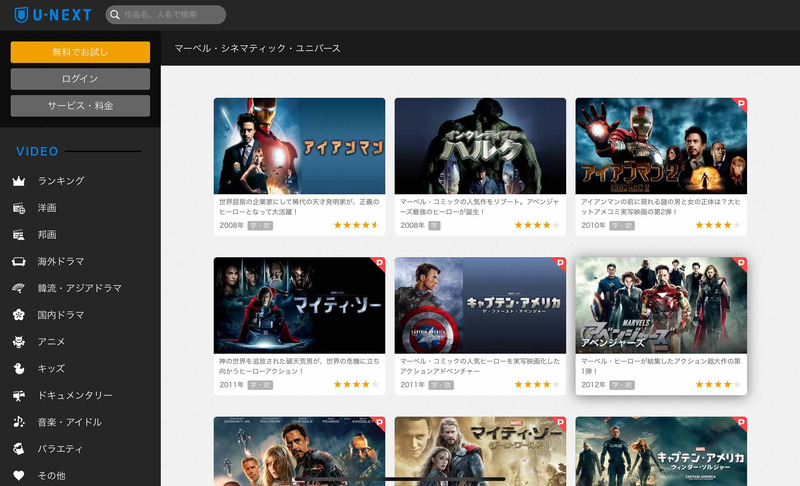Click the star rating on アイアンマン card
Viewport: 800px width, 486px height.
tap(356, 225)
